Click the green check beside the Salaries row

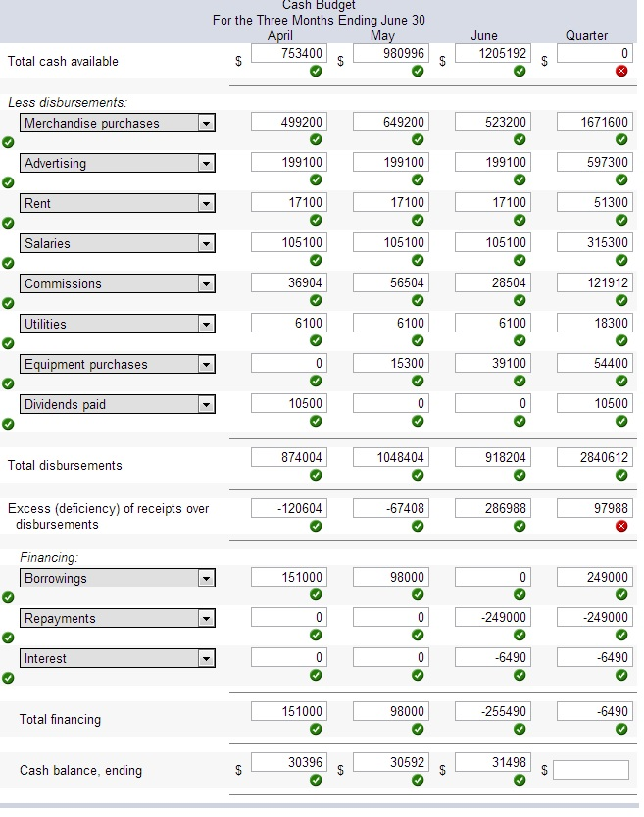(8, 263)
